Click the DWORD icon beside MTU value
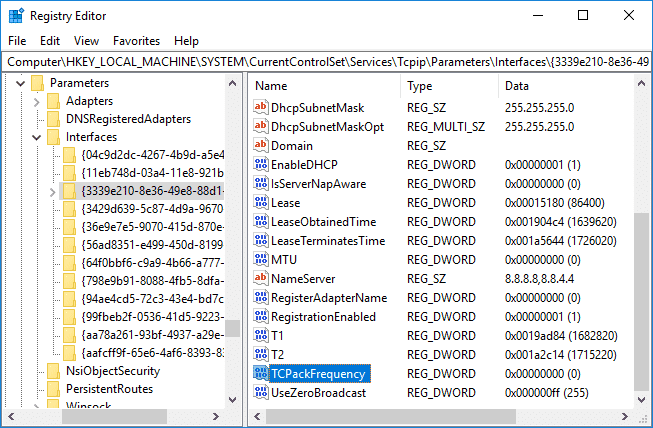Screen dimensions: 653x428 261,259
